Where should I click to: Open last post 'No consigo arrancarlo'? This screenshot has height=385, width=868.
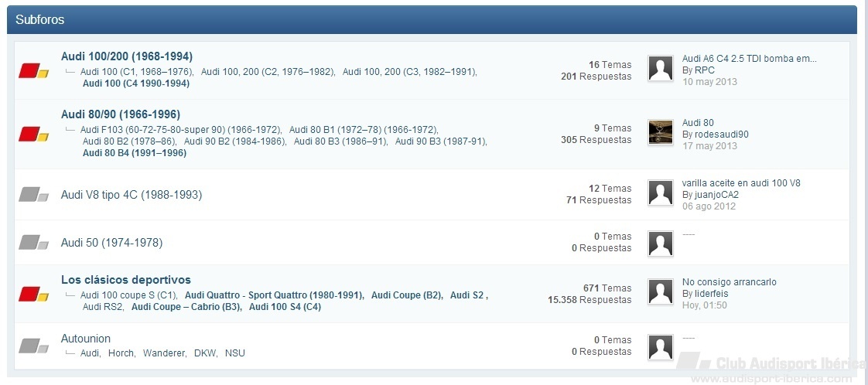(x=729, y=282)
